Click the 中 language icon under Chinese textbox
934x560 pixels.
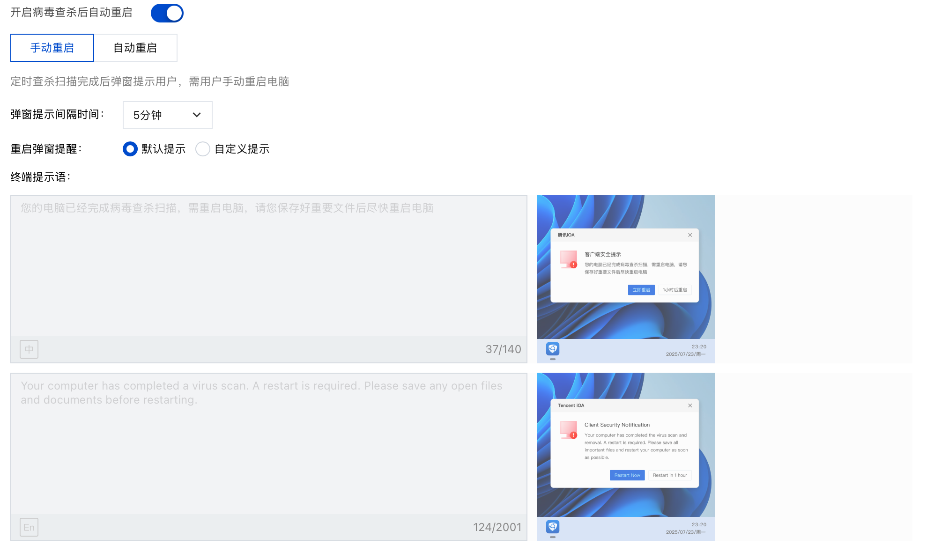pyautogui.click(x=29, y=349)
